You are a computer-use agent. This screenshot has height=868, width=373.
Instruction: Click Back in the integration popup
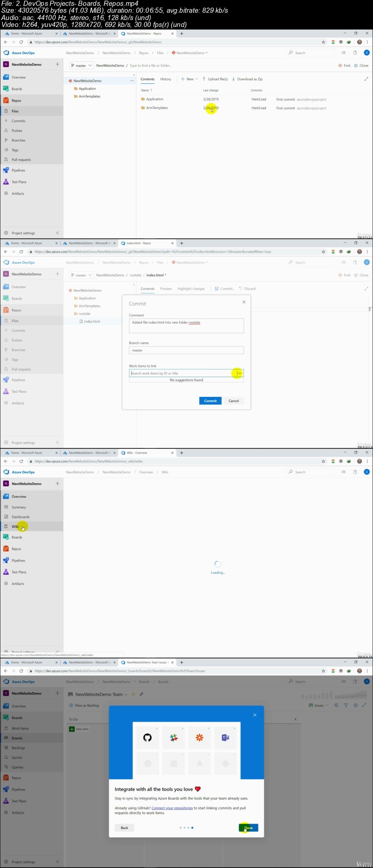click(124, 828)
